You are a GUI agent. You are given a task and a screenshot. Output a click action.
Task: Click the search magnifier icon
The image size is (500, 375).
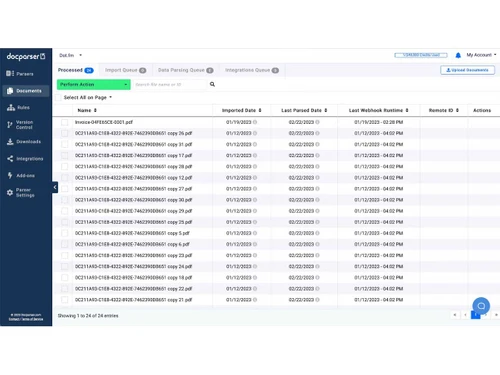[x=212, y=84]
